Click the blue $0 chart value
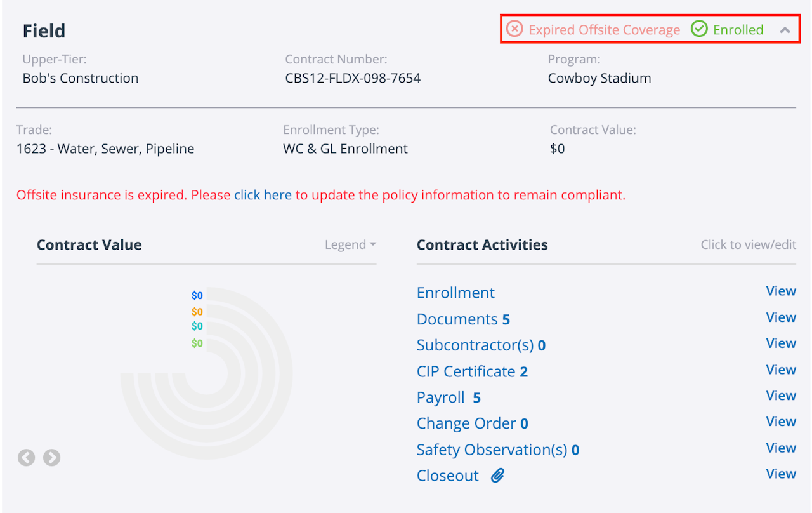 tap(197, 295)
